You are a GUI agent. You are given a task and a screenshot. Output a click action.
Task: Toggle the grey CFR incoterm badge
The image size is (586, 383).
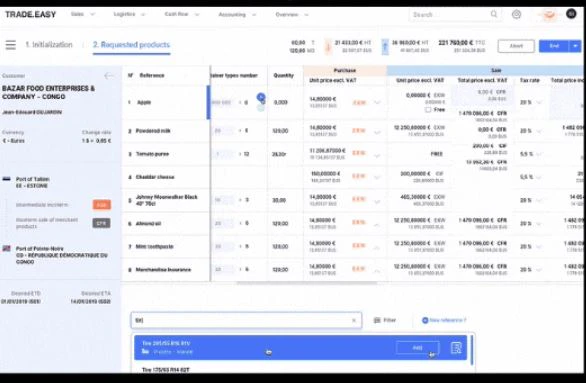click(x=102, y=223)
